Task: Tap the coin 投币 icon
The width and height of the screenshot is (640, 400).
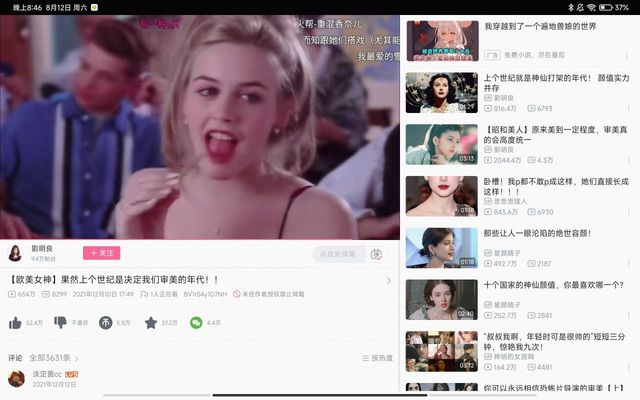Action: click(x=106, y=323)
